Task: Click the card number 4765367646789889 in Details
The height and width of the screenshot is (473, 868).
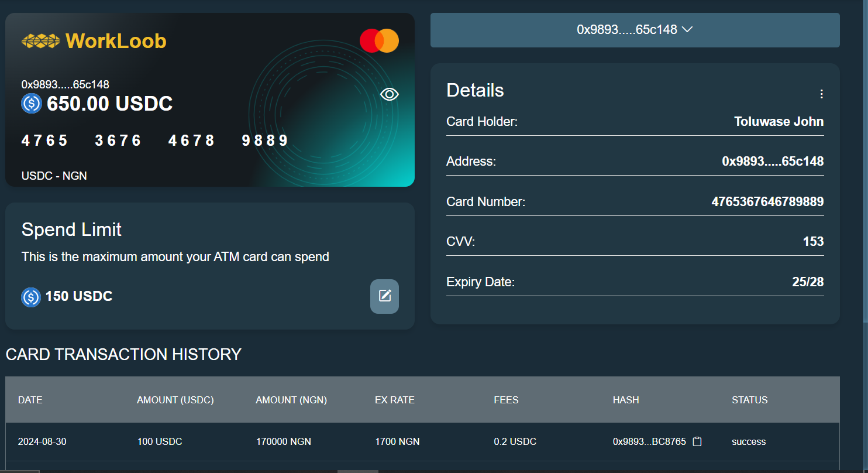Action: click(x=767, y=202)
